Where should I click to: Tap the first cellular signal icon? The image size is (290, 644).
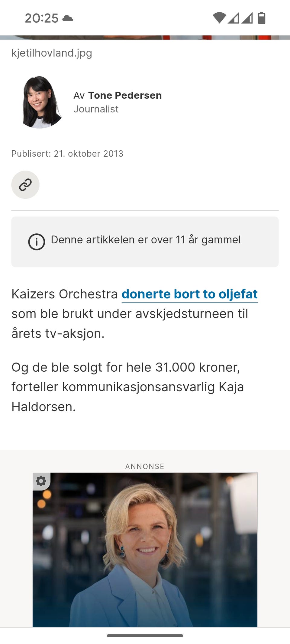233,18
